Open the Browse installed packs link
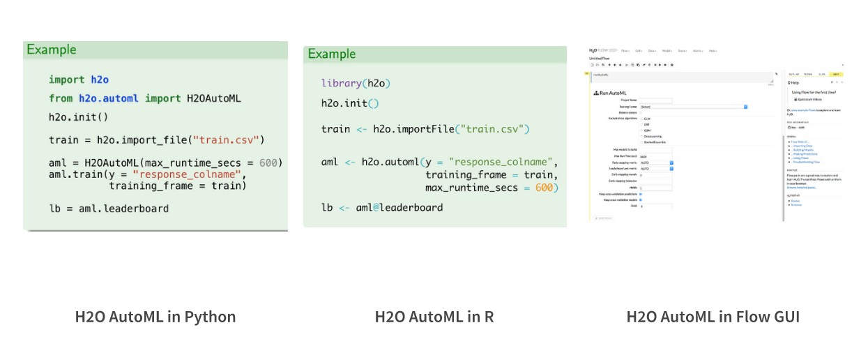This screenshot has width=868, height=346. click(802, 188)
